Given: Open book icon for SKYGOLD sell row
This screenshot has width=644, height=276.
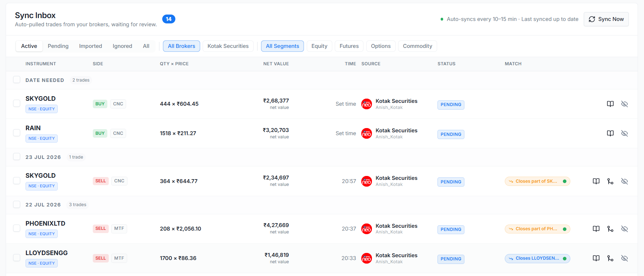Looking at the screenshot, I should [x=596, y=181].
